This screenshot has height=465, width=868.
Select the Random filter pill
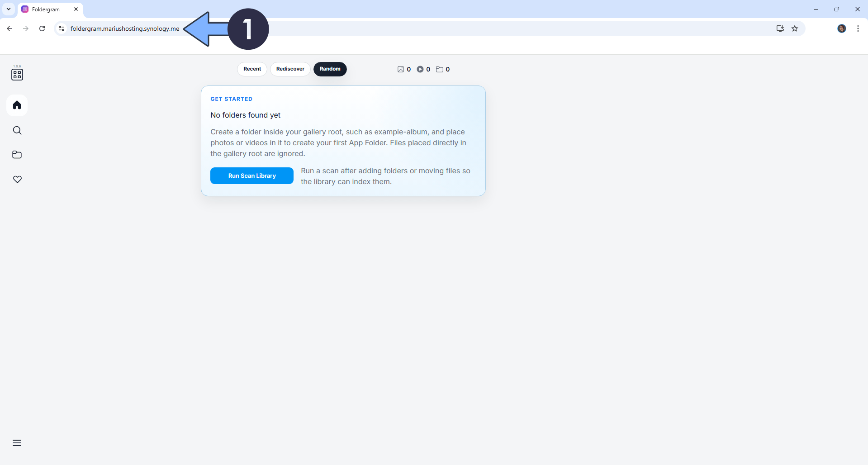(330, 69)
